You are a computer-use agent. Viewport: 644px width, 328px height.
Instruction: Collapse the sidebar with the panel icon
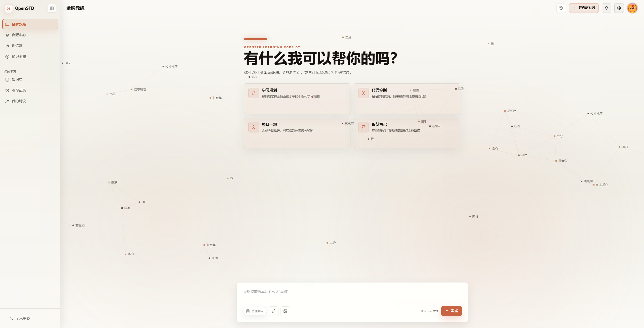click(52, 8)
